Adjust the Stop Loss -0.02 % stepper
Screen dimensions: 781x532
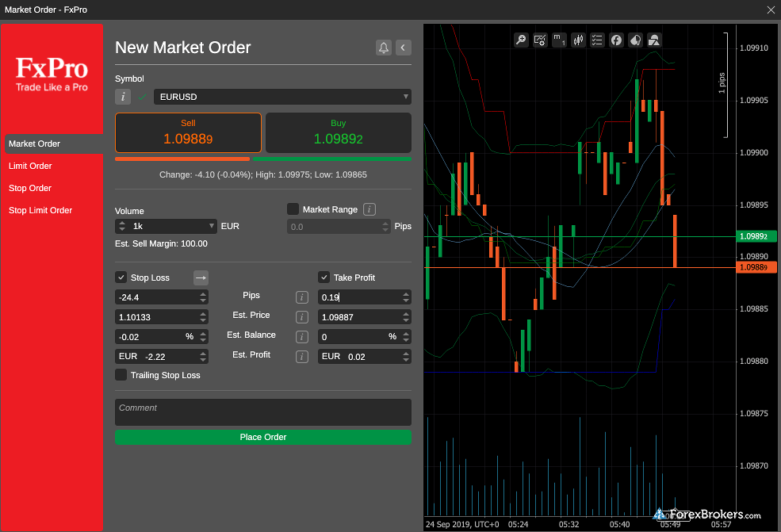coord(203,337)
